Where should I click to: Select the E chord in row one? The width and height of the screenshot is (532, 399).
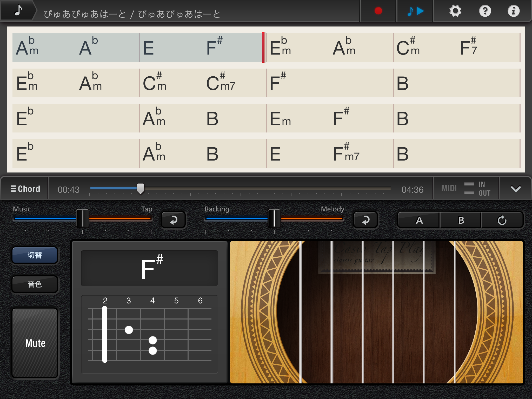[148, 48]
